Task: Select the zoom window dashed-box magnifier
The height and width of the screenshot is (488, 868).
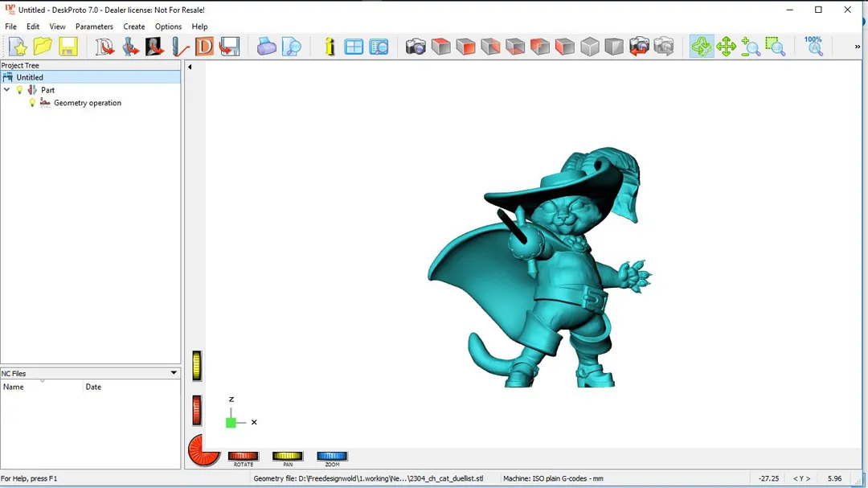Action: coord(776,47)
